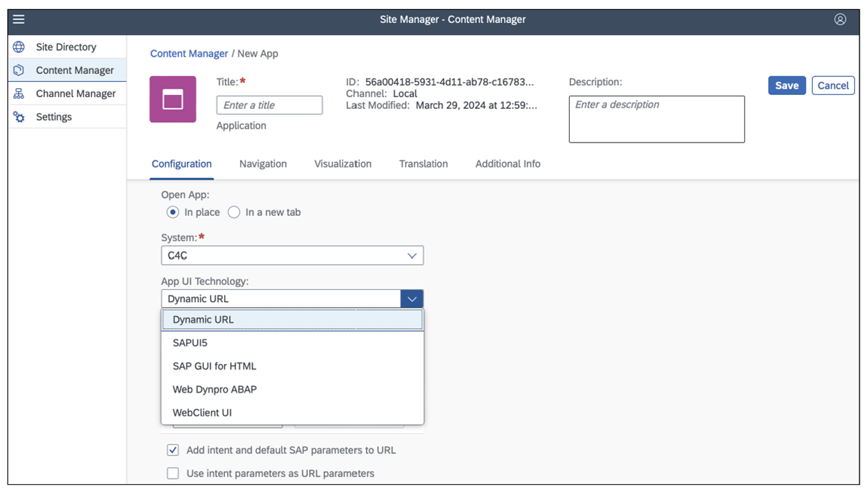The height and width of the screenshot is (494, 868).
Task: Click the Channel Manager hierarchy icon
Action: click(19, 94)
